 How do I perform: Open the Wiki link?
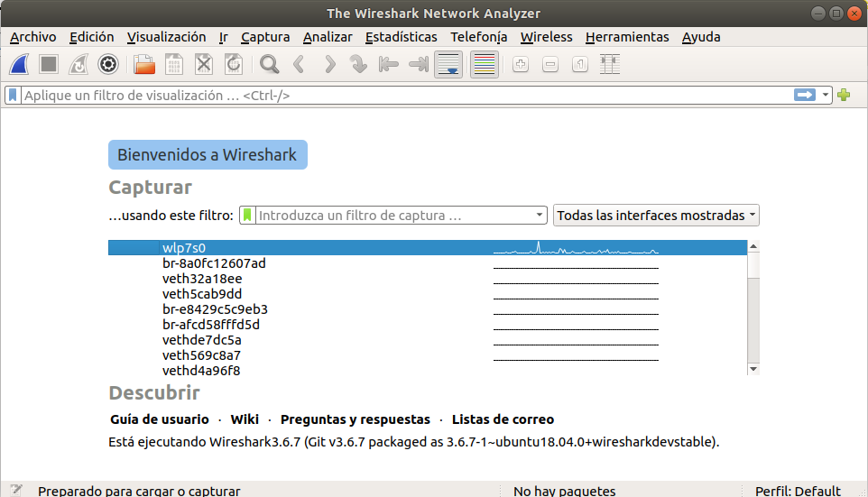245,419
